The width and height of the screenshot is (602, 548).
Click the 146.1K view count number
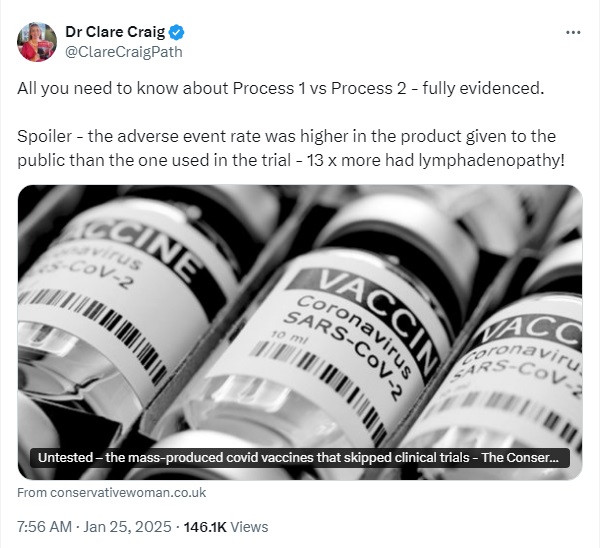[x=205, y=527]
